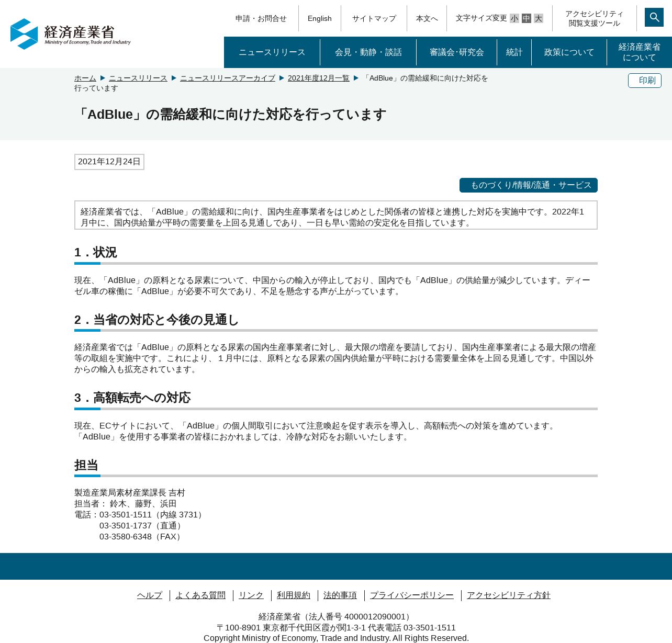Click the date 2021年12月24日
The image size is (672, 643).
tap(109, 162)
